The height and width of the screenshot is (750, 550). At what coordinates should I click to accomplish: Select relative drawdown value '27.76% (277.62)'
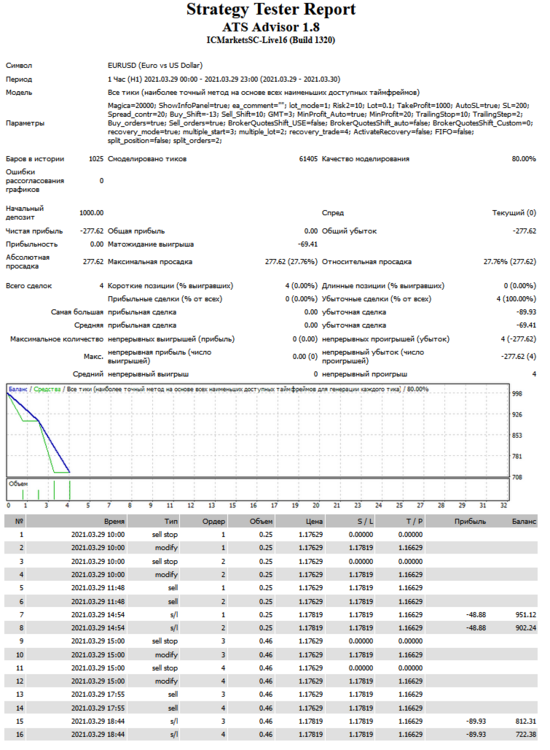tap(510, 262)
